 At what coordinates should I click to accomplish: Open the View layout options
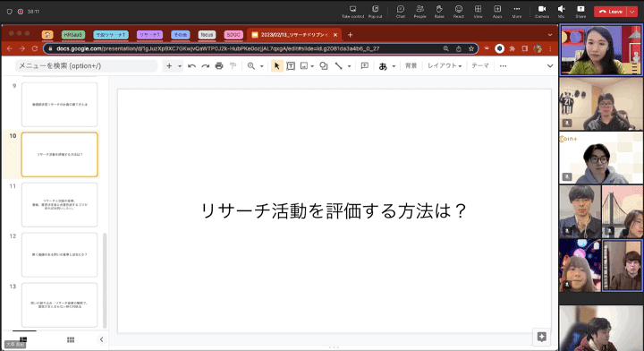478,12
